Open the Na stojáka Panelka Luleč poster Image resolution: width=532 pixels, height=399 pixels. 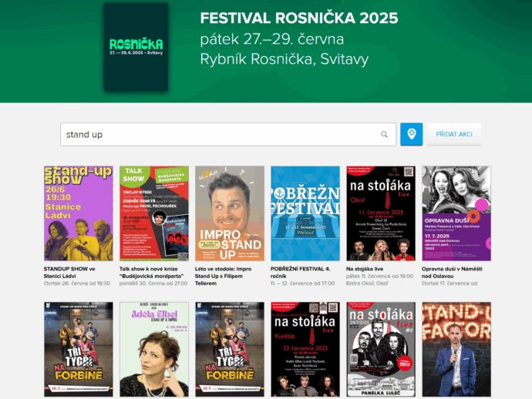pyautogui.click(x=381, y=349)
